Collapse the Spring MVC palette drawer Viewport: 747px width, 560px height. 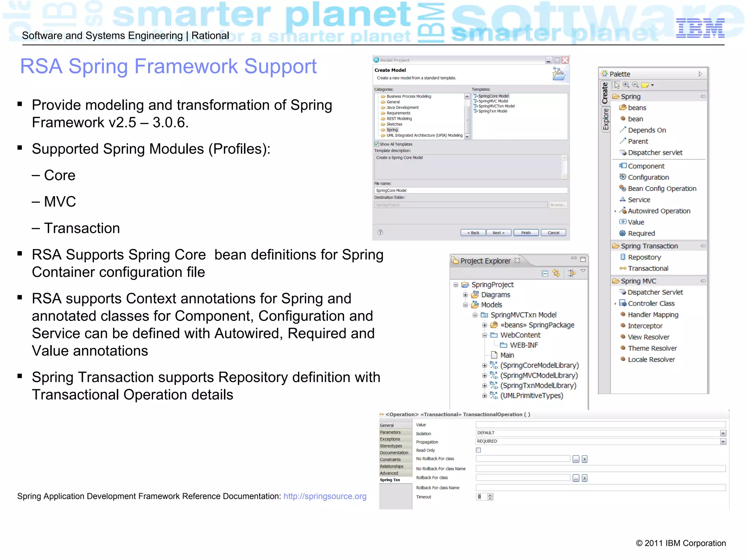click(x=659, y=281)
